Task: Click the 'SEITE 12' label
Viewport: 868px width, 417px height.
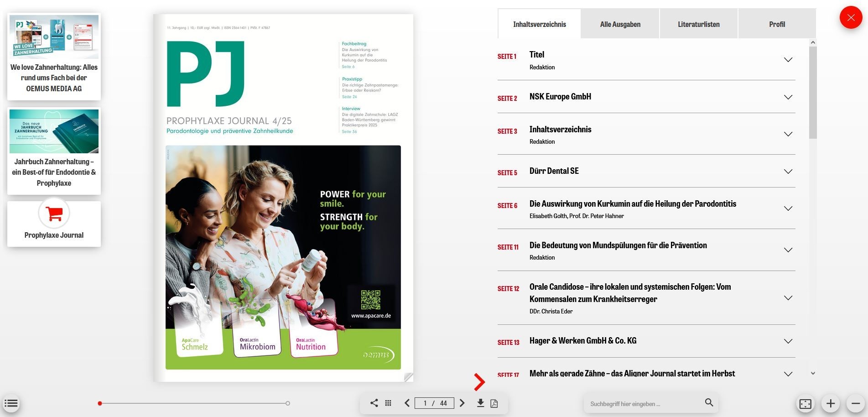Action: point(508,289)
